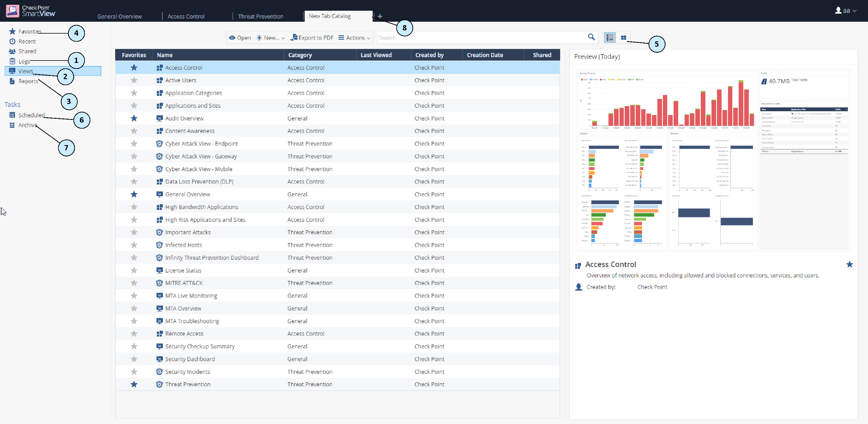Sort by the Shared column header
This screenshot has width=868, height=424.
[542, 55]
